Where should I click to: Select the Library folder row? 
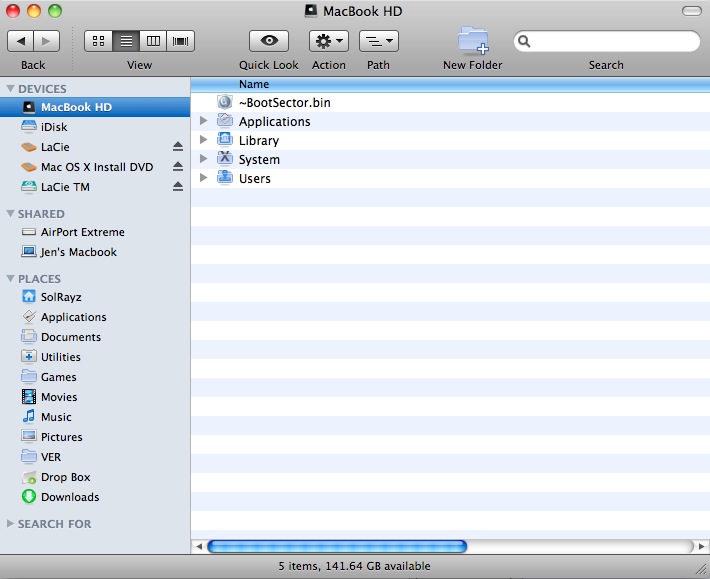tap(451, 140)
